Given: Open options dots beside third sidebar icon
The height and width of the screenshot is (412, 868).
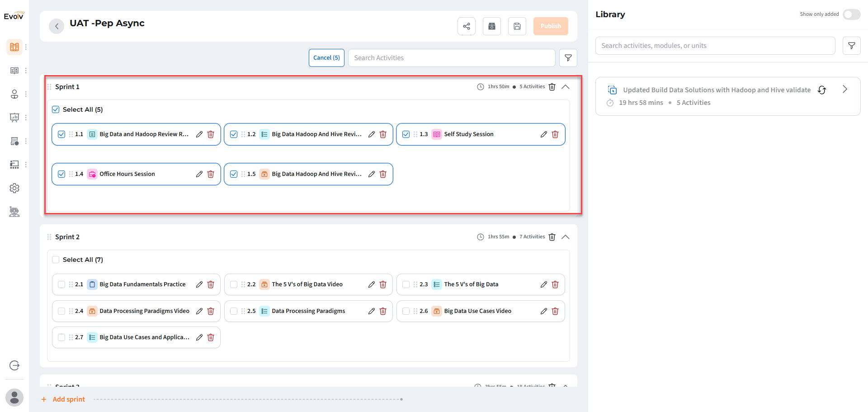Looking at the screenshot, I should [x=26, y=94].
